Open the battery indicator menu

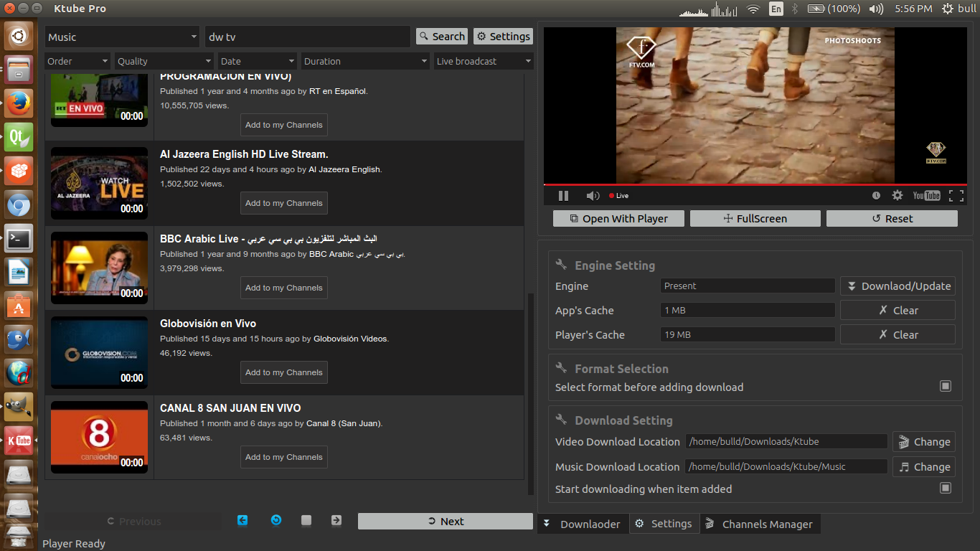(x=834, y=9)
